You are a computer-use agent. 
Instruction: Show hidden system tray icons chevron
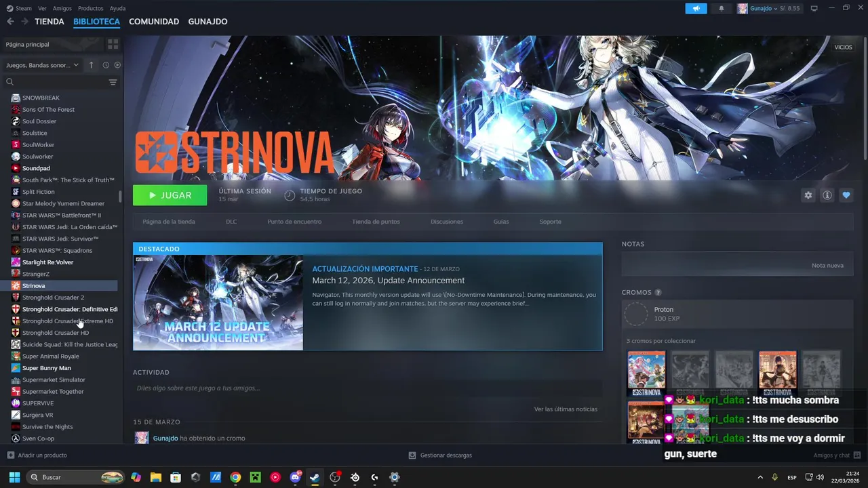(x=760, y=477)
